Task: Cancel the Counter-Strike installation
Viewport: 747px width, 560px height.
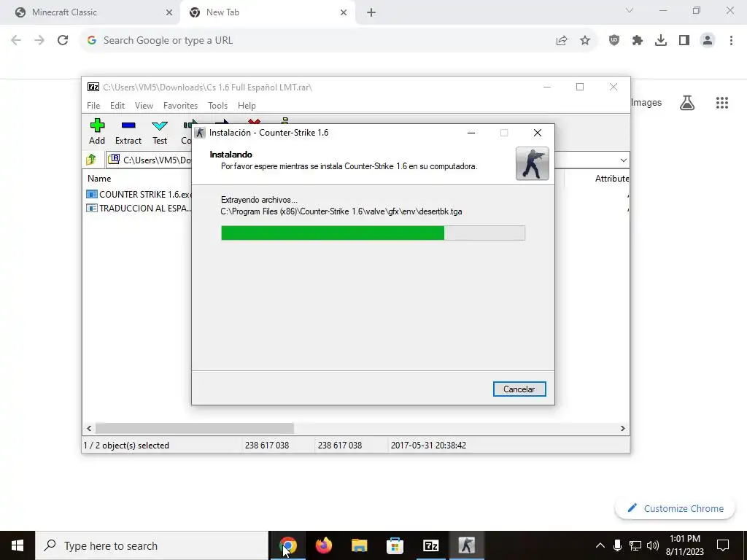Action: 519,389
